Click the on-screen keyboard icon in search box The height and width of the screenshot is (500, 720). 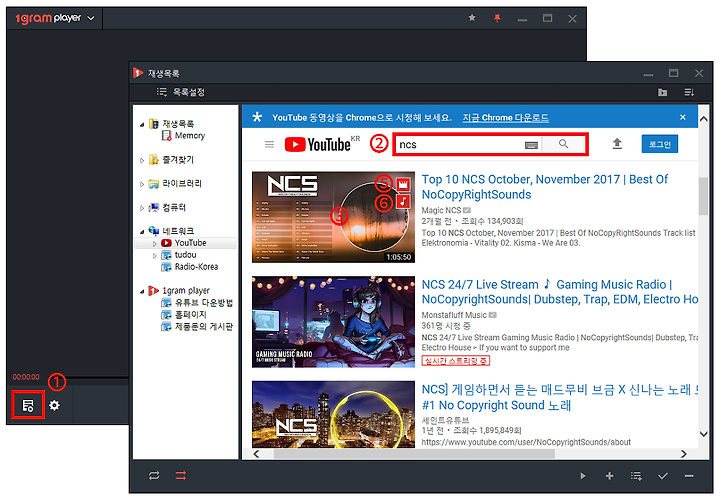pos(531,145)
